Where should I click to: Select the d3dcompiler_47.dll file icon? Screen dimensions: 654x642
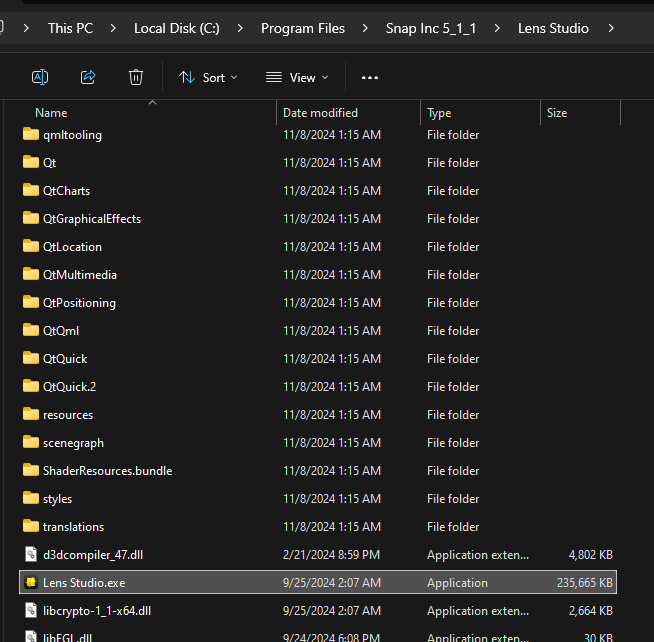click(31, 554)
